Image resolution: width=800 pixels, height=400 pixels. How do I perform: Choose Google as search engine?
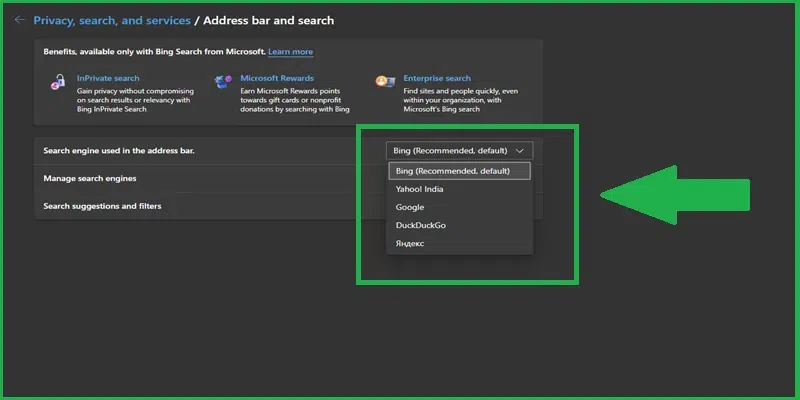[459, 207]
